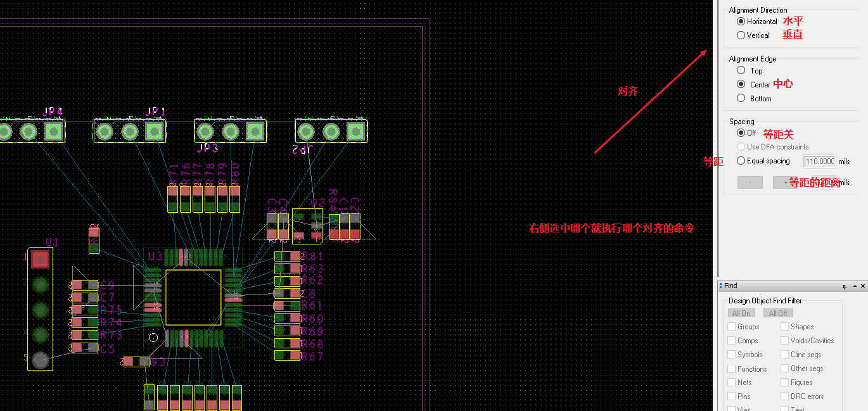The image size is (868, 411).
Task: Check the Shapes filter
Action: [784, 326]
